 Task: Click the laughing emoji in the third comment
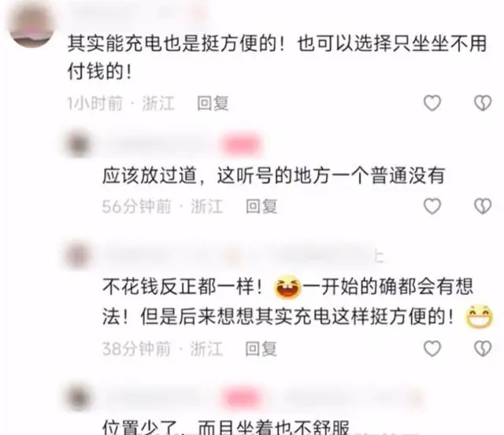click(287, 287)
